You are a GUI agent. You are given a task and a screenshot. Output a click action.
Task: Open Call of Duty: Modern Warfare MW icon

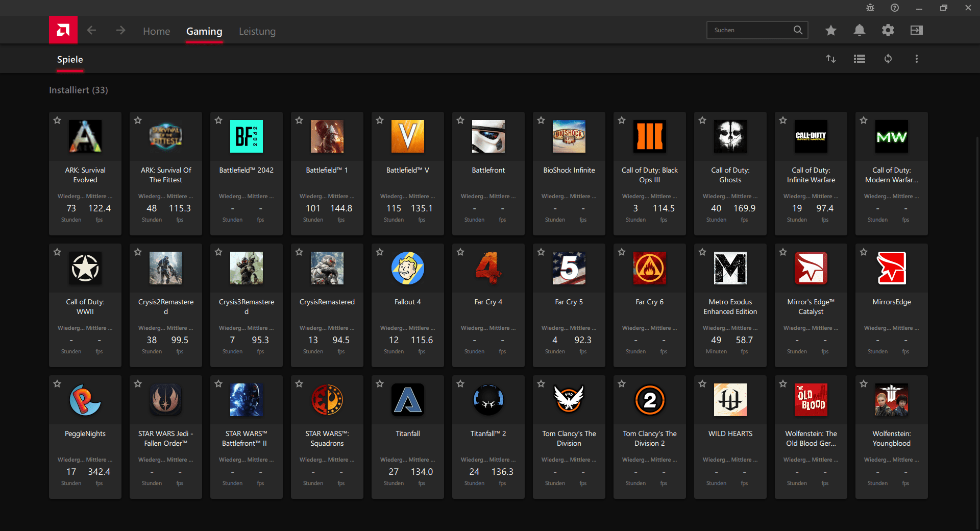point(892,136)
